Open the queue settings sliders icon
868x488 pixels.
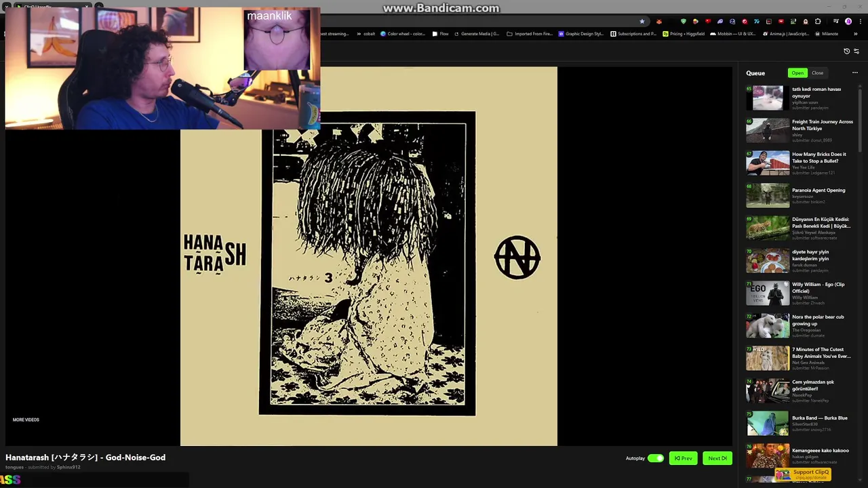point(856,51)
